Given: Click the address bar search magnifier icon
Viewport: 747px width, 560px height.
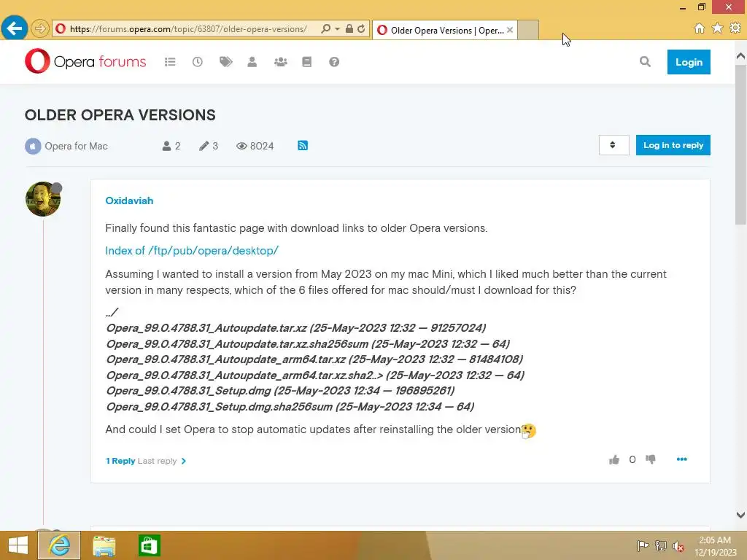Looking at the screenshot, I should point(326,29).
